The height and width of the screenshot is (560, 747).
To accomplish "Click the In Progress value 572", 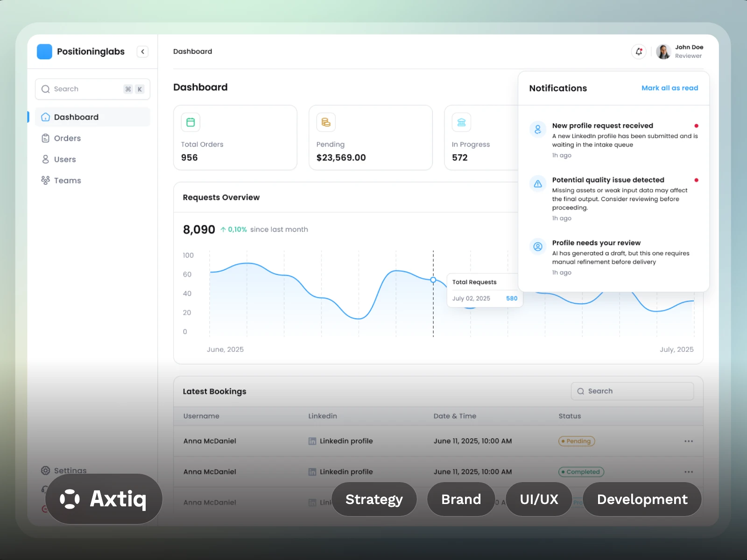I will [x=460, y=158].
